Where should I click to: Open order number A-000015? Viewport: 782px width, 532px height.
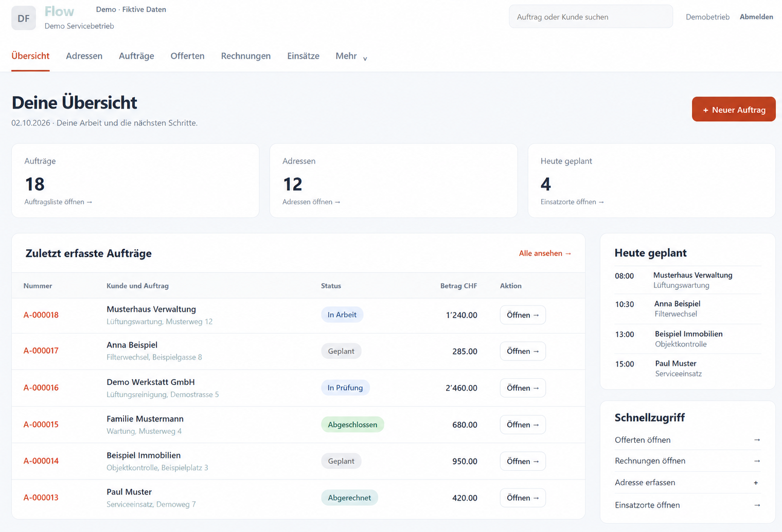tap(41, 425)
